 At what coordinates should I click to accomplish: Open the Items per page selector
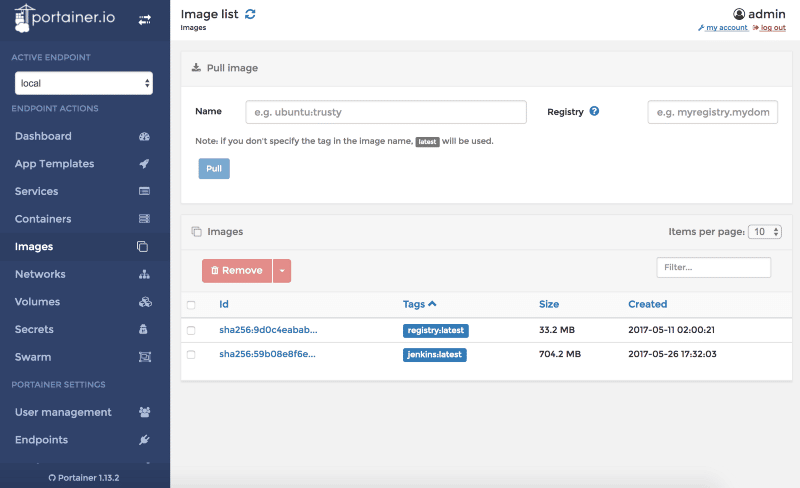tap(766, 232)
